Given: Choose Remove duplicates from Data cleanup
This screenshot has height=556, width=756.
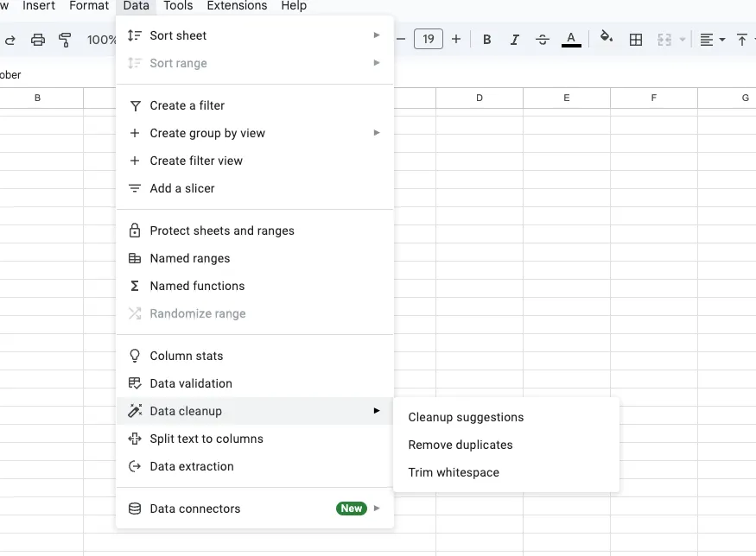Looking at the screenshot, I should pyautogui.click(x=461, y=445).
